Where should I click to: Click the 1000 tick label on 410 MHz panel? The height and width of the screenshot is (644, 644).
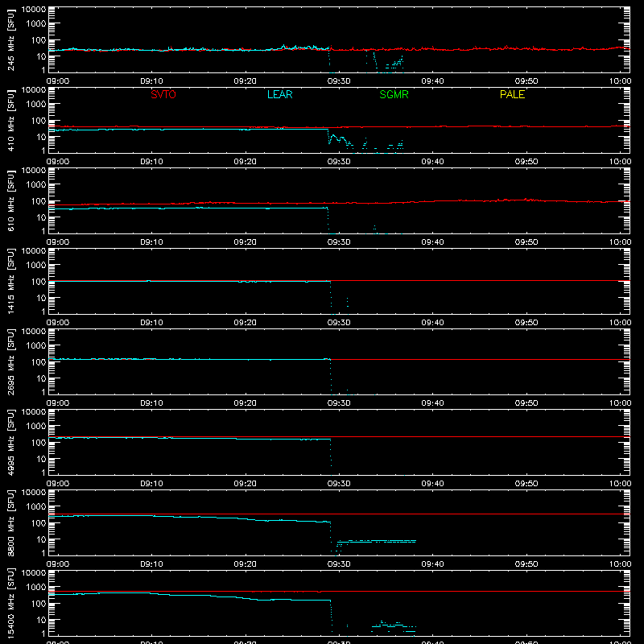(x=36, y=105)
